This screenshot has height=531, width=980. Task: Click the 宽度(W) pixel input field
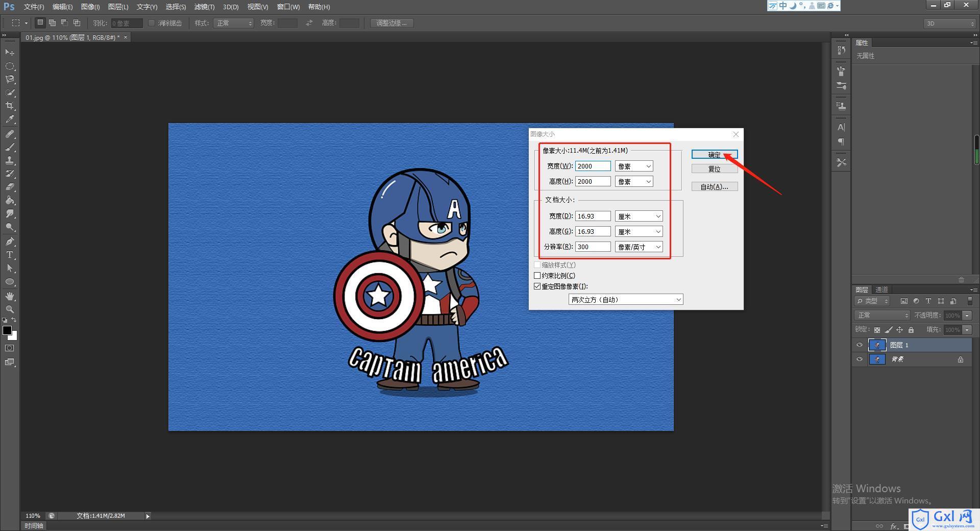click(x=593, y=166)
